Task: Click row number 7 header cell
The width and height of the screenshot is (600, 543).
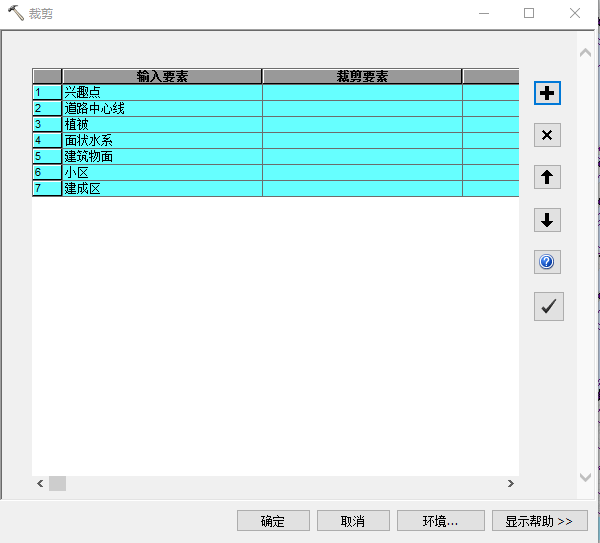Action: pos(47,189)
